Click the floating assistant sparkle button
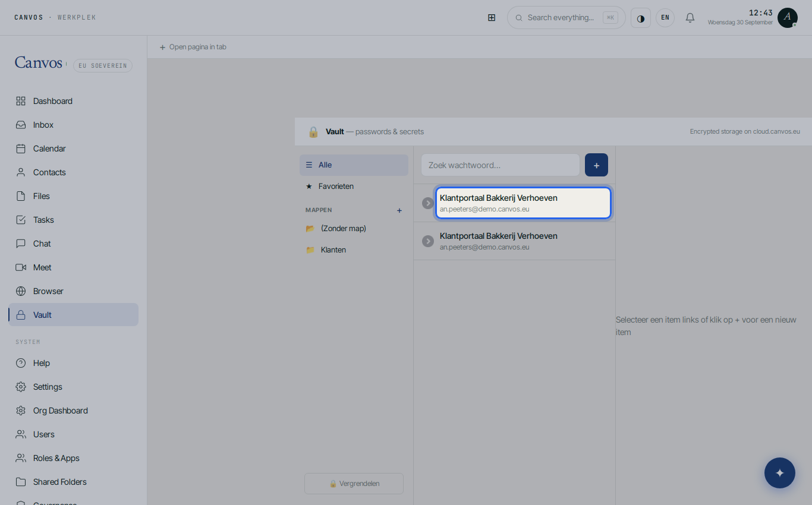Viewport: 812px width, 505px height. [780, 473]
